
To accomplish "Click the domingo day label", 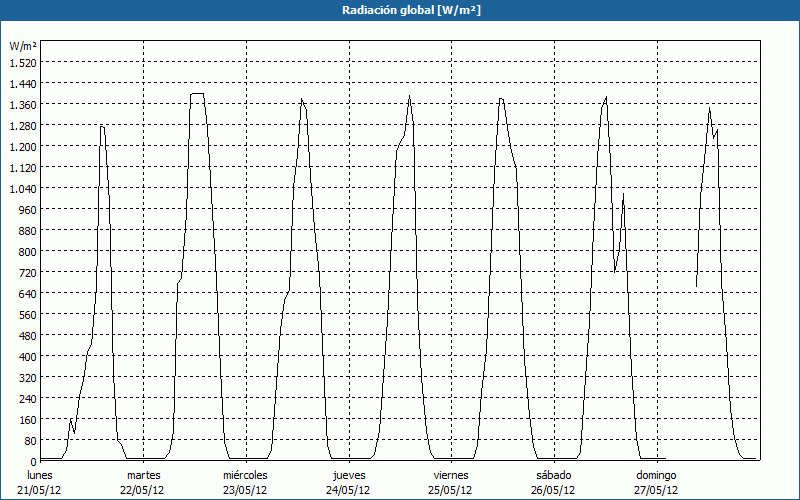I will 656,475.
